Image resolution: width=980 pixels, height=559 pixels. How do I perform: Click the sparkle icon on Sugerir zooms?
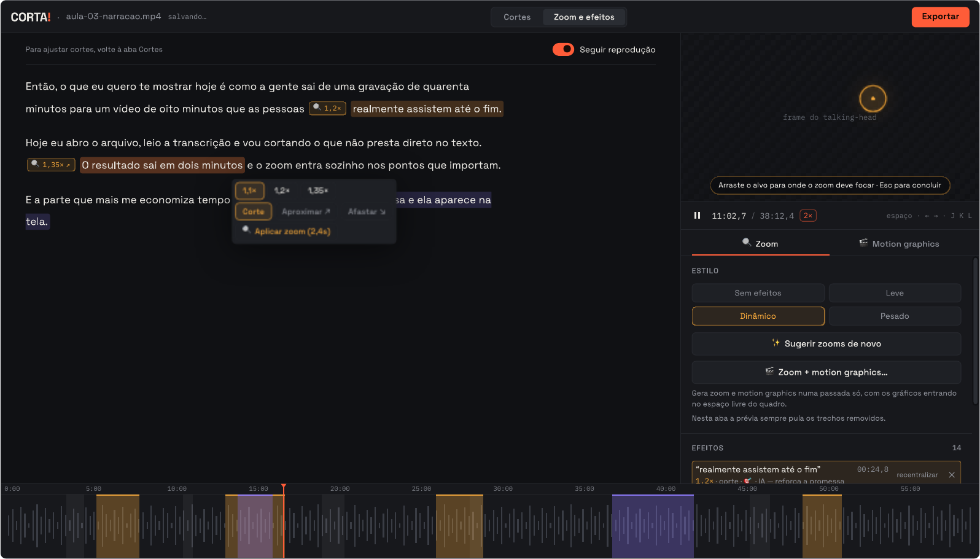pos(776,343)
